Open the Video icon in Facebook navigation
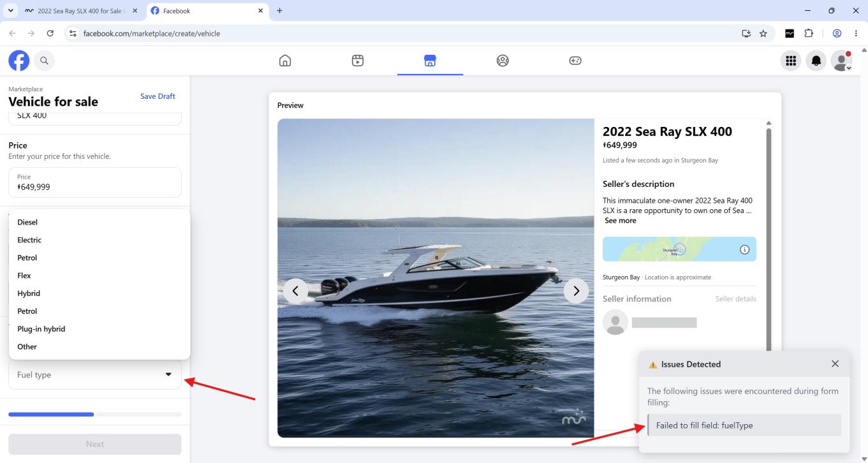 click(358, 61)
